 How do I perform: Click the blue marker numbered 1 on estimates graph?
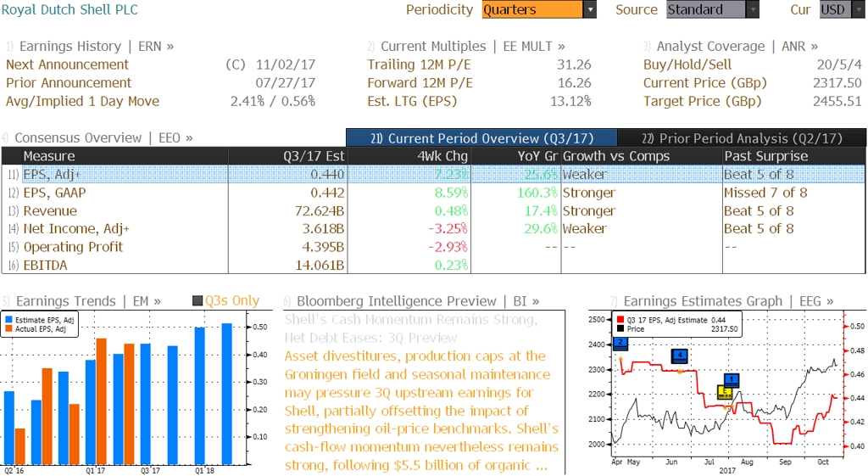(x=732, y=380)
